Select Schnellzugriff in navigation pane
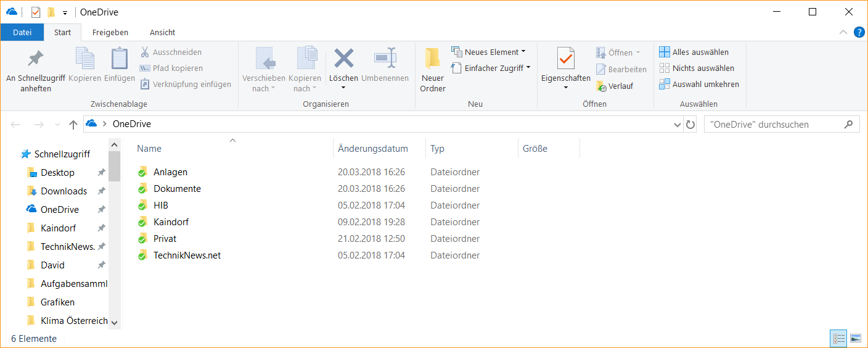 62,154
